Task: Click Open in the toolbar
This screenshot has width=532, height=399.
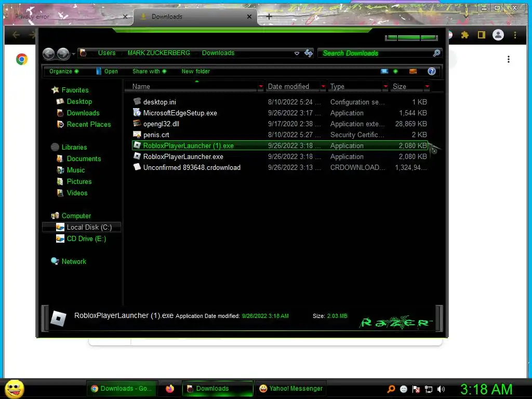Action: click(107, 71)
